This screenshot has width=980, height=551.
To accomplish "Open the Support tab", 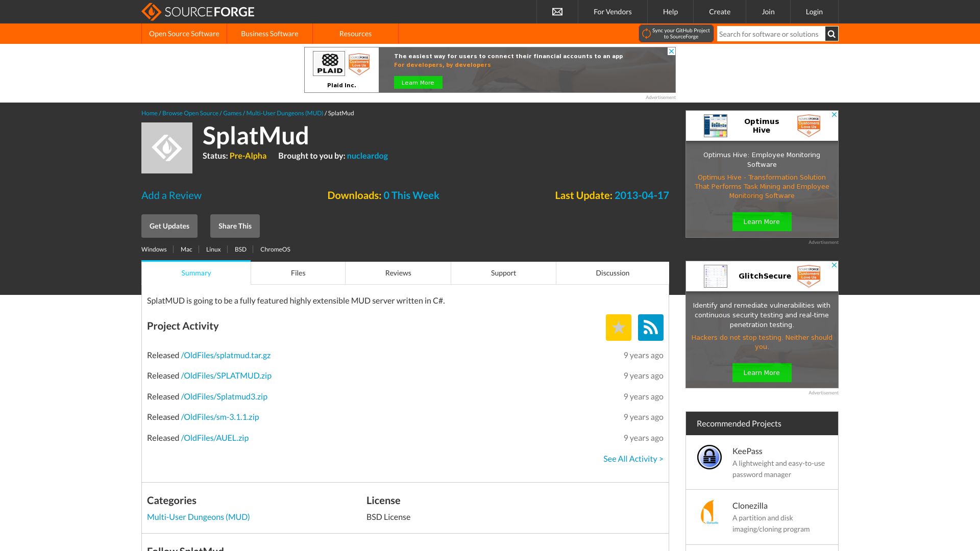I will (503, 273).
